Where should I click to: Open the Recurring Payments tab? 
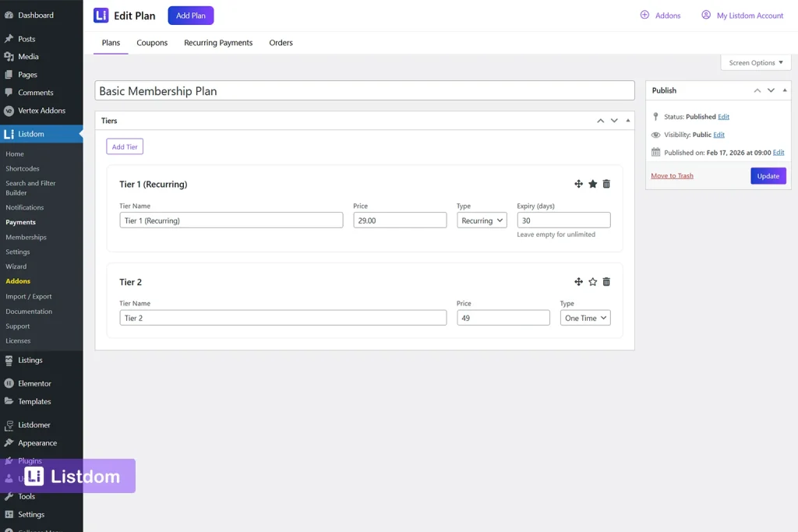[218, 43]
